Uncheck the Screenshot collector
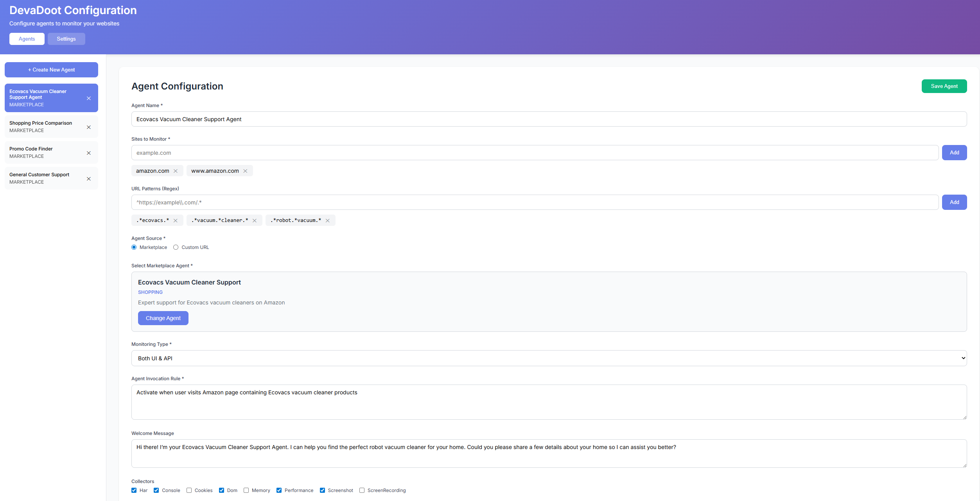Viewport: 980px width, 501px height. 323,490
